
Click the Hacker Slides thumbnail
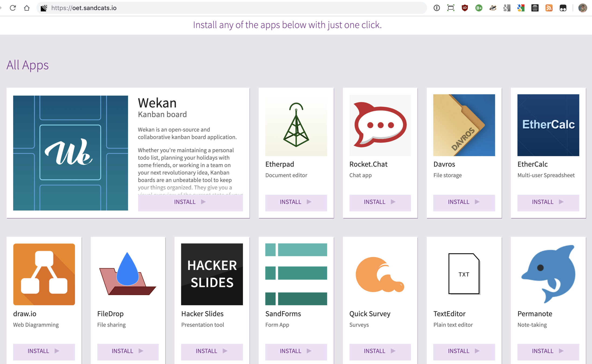coord(212,274)
